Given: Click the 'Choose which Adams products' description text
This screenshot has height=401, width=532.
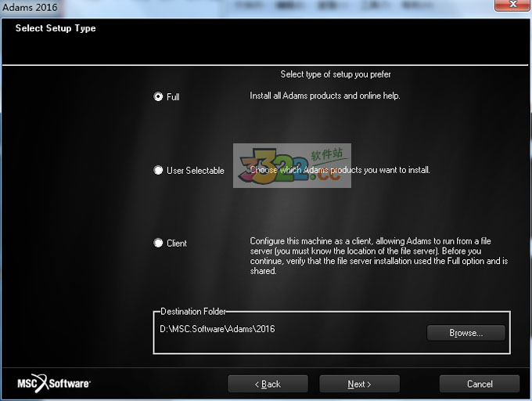Looking at the screenshot, I should coord(340,170).
